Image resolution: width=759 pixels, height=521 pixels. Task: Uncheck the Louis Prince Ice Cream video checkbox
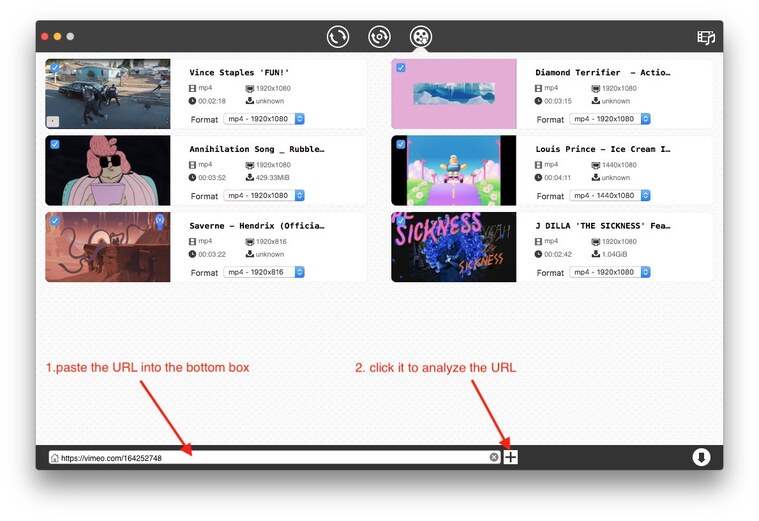click(x=401, y=144)
